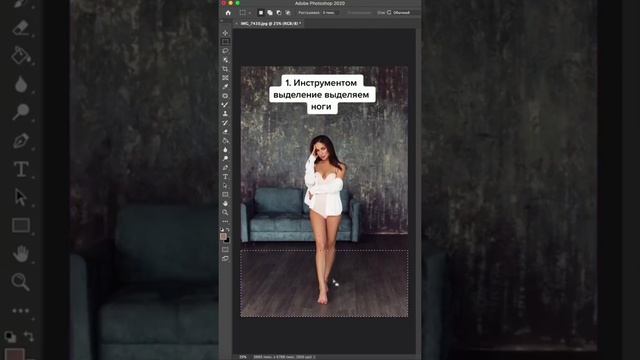
Task: Select the Path Selection tool
Action: tap(225, 186)
